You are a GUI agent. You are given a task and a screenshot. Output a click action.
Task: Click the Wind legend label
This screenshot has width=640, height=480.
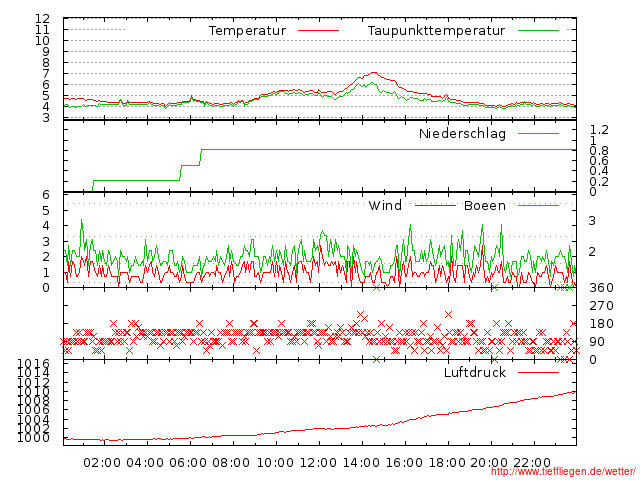pyautogui.click(x=385, y=205)
